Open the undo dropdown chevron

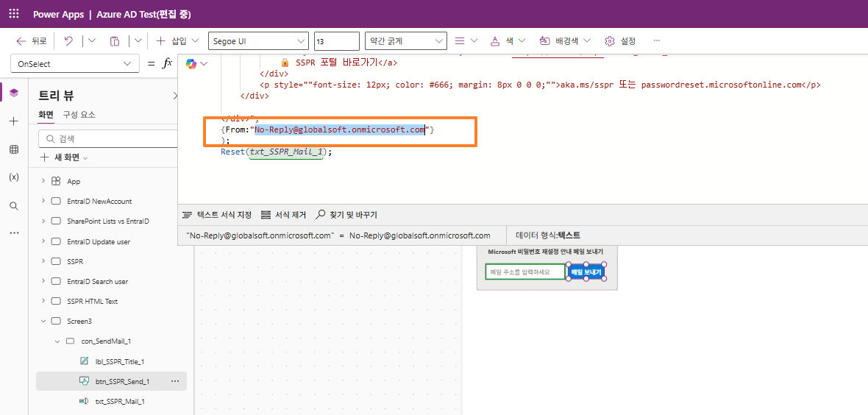[92, 41]
